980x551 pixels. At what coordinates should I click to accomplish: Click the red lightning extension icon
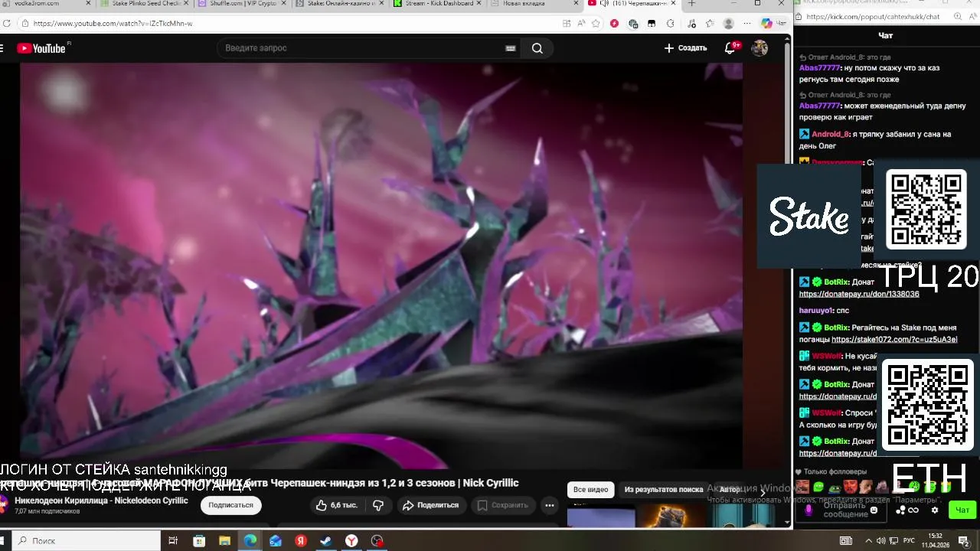coord(614,23)
